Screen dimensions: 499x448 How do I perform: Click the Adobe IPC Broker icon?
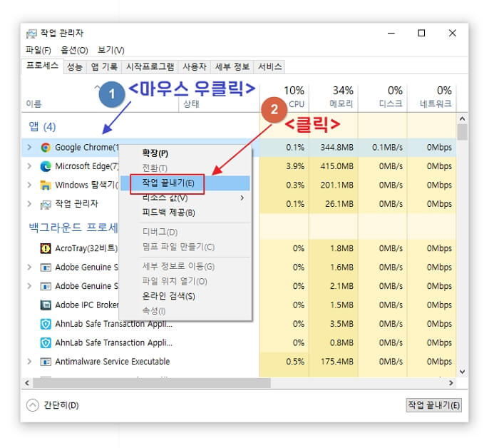[x=46, y=305]
